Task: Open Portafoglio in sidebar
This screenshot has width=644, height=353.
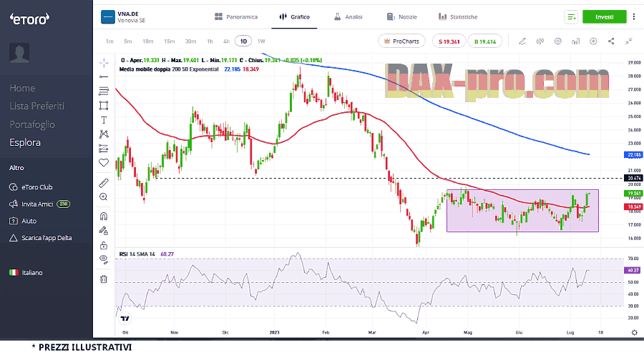Action: 32,124
